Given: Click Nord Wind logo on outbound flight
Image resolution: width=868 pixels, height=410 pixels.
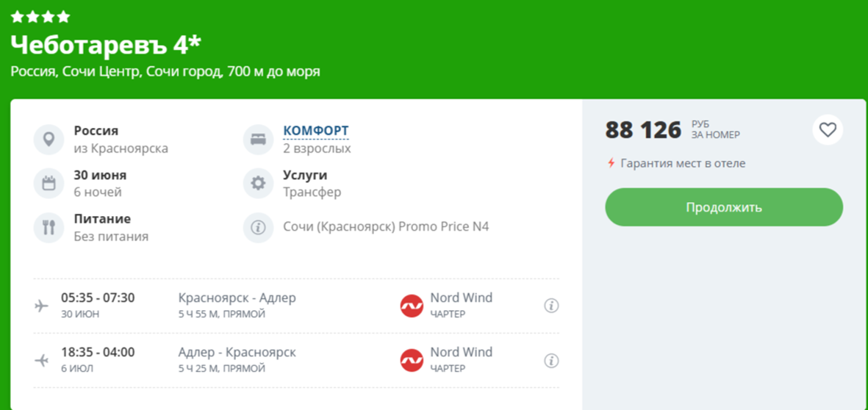Looking at the screenshot, I should click(x=412, y=306).
